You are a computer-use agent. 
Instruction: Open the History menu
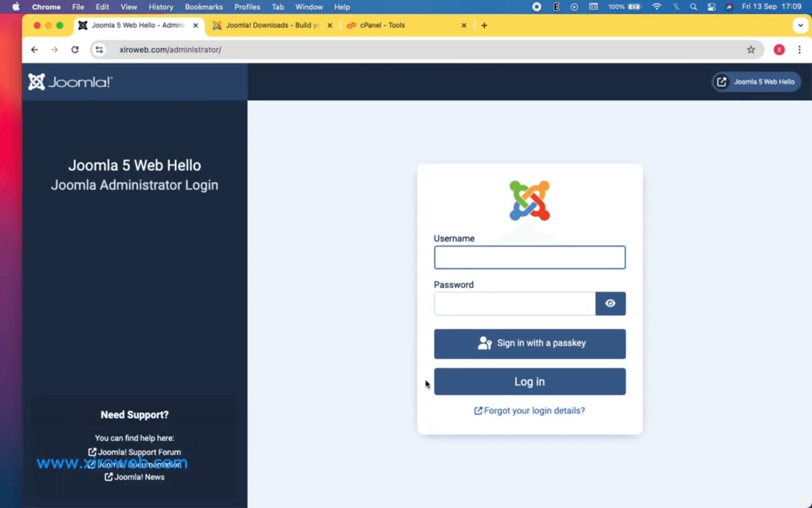(161, 7)
